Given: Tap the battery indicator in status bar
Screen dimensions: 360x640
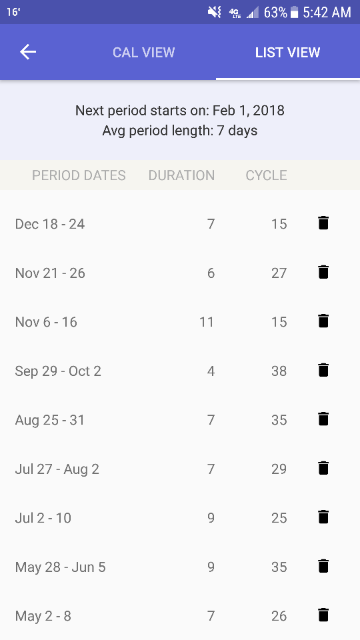Looking at the screenshot, I should 294,13.
